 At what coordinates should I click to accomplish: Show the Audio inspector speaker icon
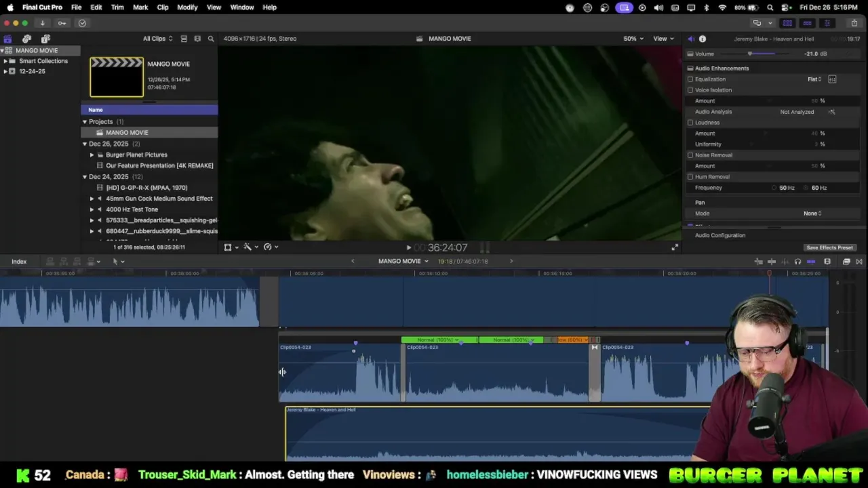[x=691, y=39]
